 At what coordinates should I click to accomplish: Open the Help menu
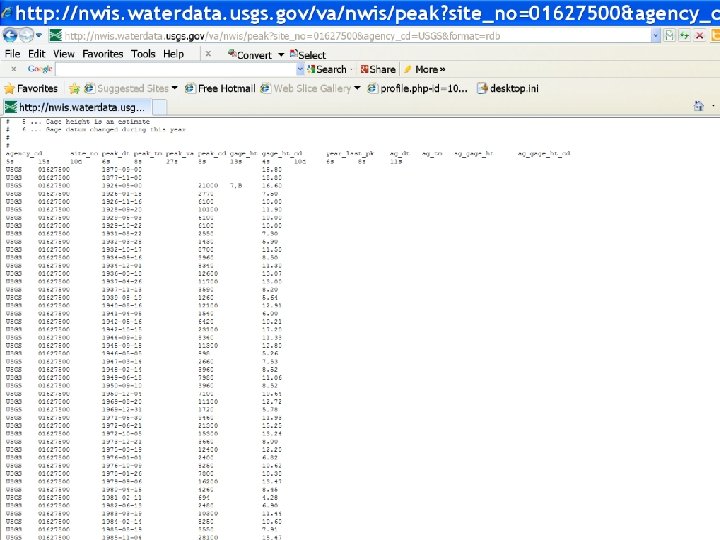point(174,54)
